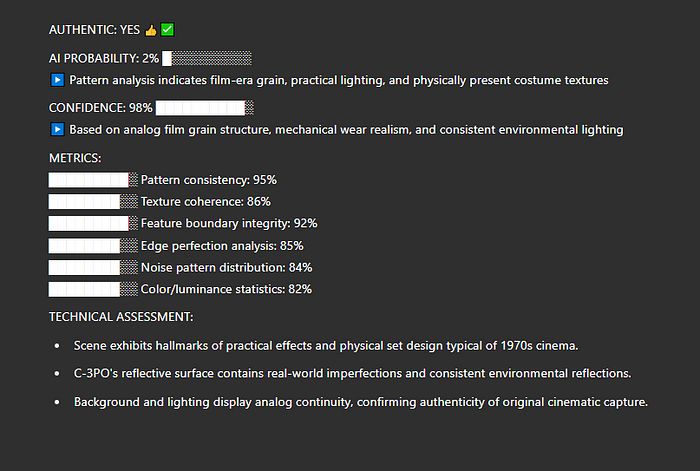Click the blue play icon beside Based on analog

(57, 129)
